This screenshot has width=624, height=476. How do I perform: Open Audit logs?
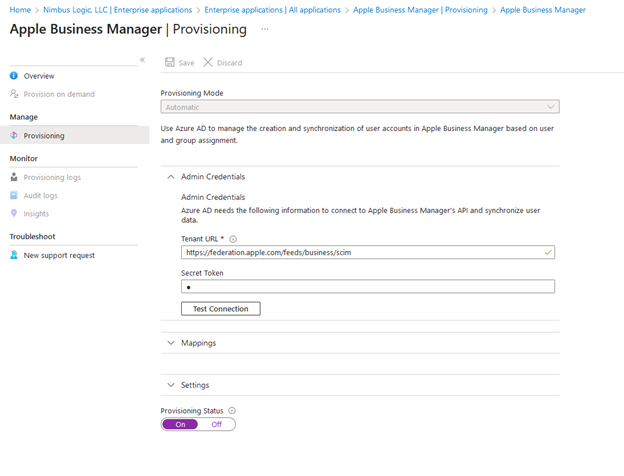tap(41, 195)
